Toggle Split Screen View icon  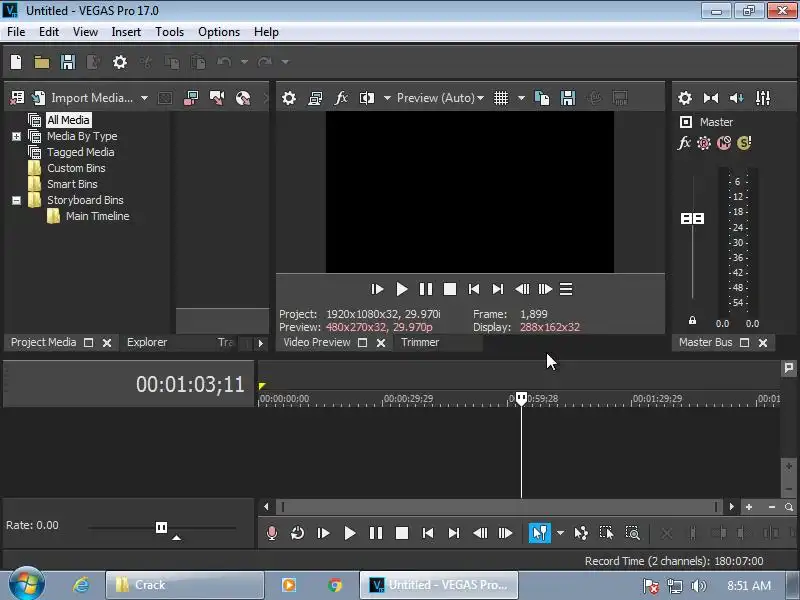(x=367, y=98)
